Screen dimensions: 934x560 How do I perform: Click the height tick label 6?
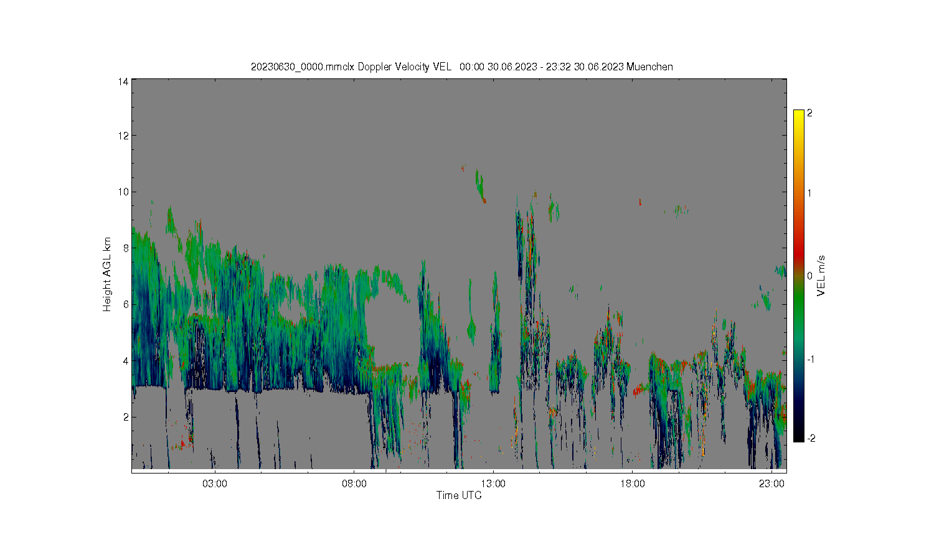[126, 304]
